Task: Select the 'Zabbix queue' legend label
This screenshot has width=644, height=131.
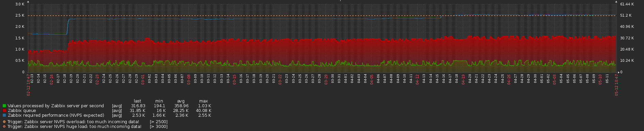Action: point(21,111)
